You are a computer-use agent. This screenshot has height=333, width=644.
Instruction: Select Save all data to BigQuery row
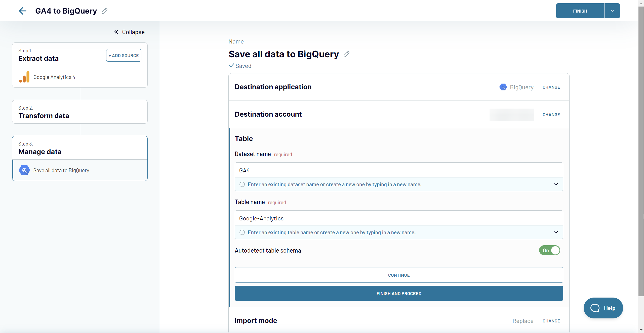point(80,170)
